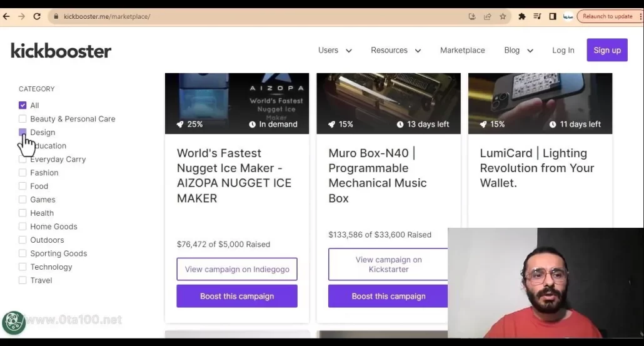
Task: Click the share page icon in the address bar
Action: point(488,17)
